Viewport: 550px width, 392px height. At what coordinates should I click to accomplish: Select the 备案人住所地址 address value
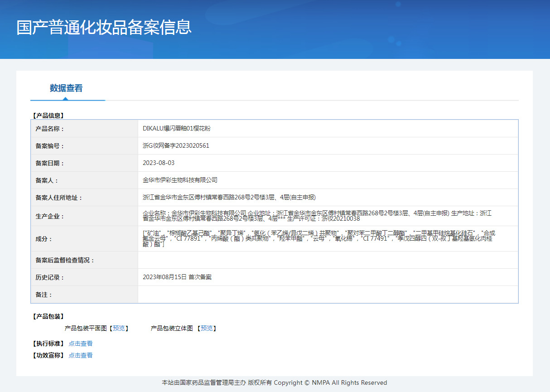coord(229,197)
